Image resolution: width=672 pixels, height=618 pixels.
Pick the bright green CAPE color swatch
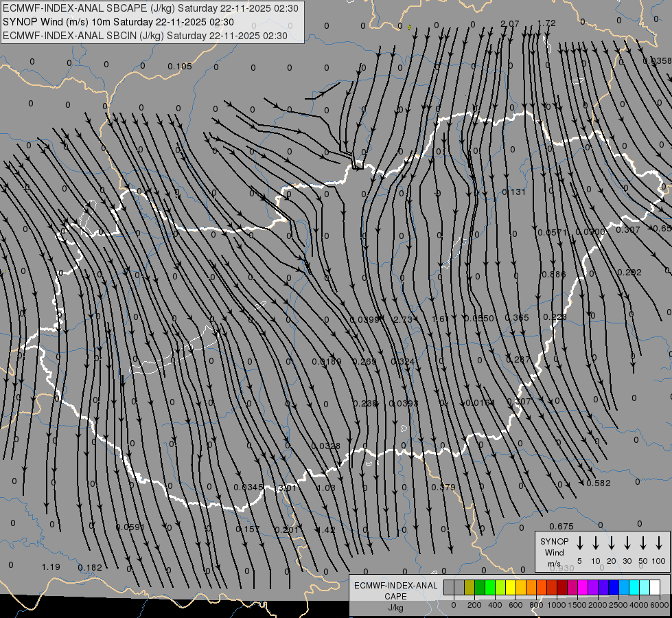click(490, 587)
